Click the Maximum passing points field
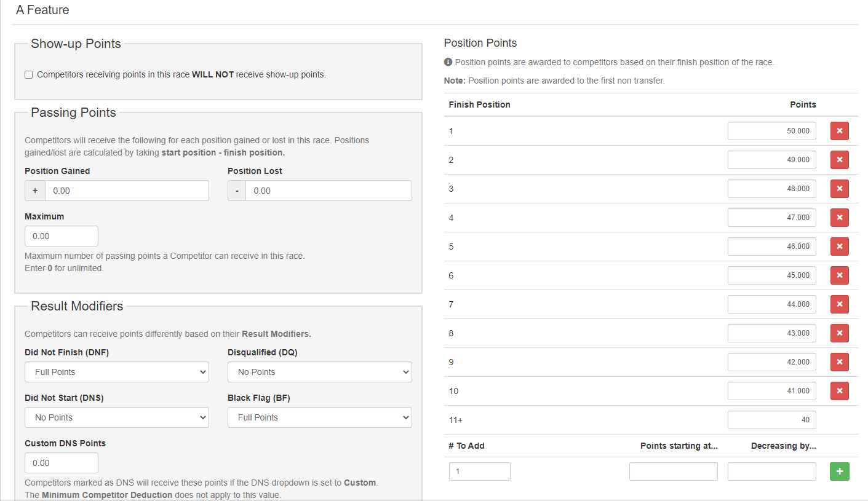Image resolution: width=868 pixels, height=501 pixels. 62,236
